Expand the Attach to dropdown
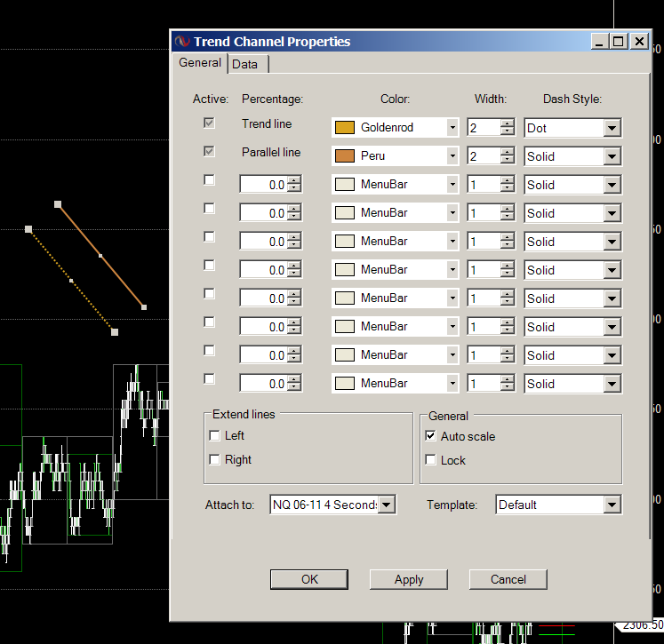The width and height of the screenshot is (664, 644). click(x=387, y=505)
